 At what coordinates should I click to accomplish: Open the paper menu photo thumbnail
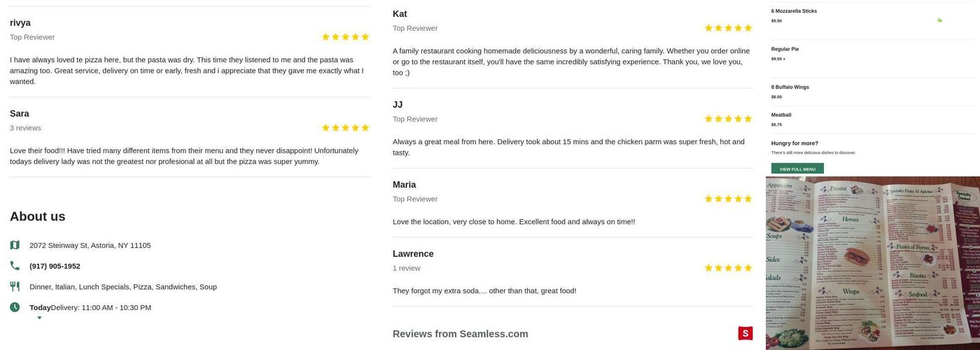pos(872,263)
